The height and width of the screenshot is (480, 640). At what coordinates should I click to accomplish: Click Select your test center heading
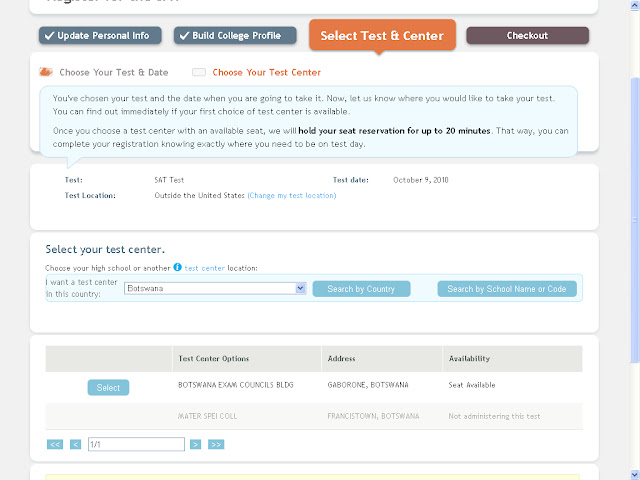click(105, 249)
